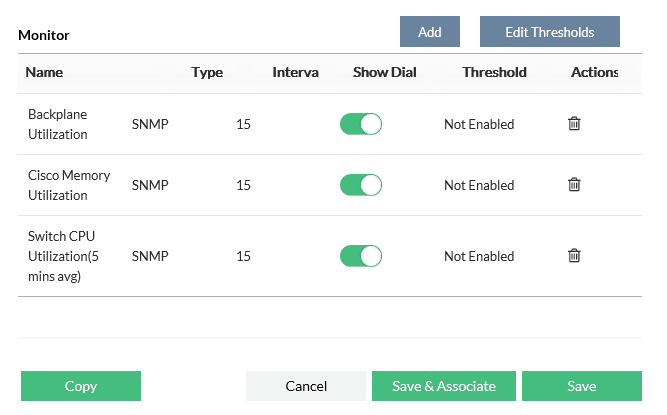Open Edit Thresholds

point(549,32)
